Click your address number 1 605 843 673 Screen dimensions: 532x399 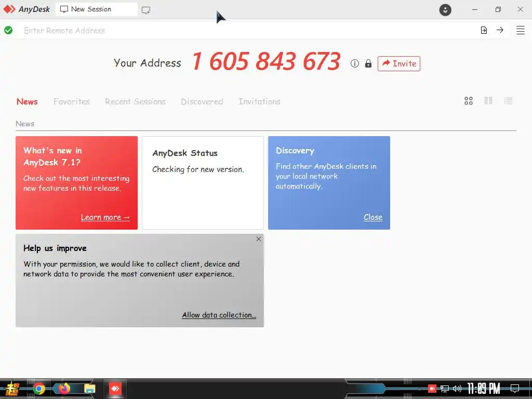tap(266, 61)
